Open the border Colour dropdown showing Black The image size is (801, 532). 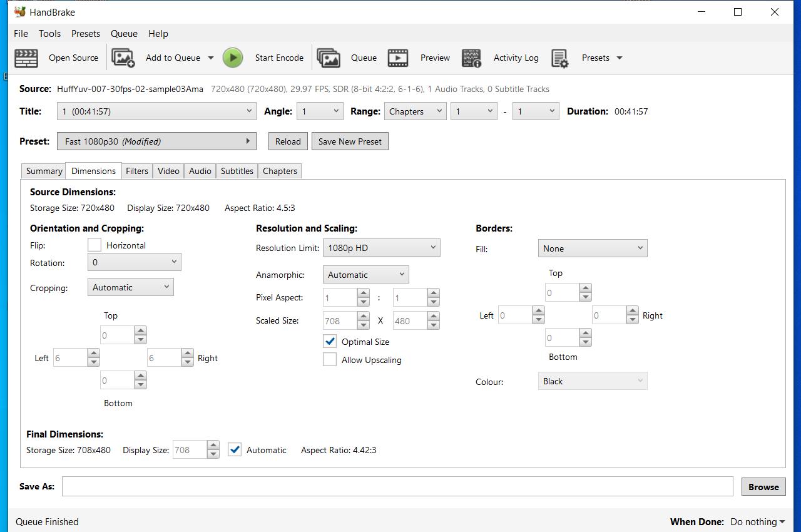click(x=593, y=381)
